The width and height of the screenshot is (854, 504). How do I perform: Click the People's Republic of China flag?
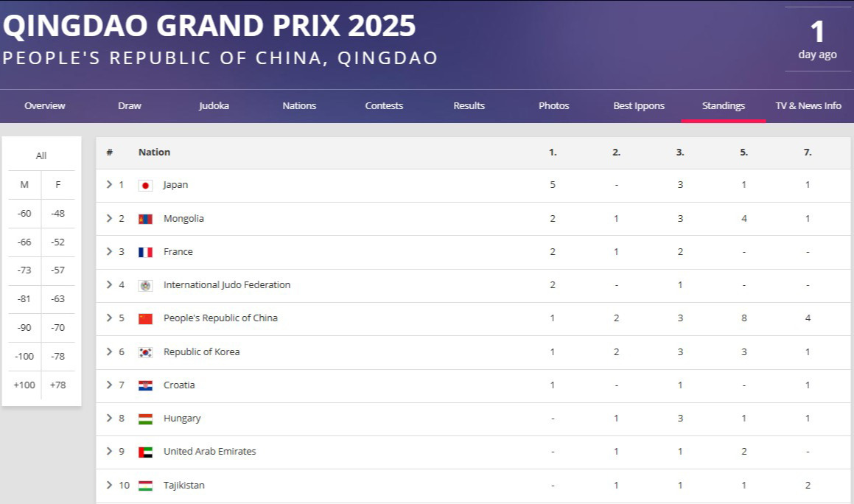[x=145, y=319]
